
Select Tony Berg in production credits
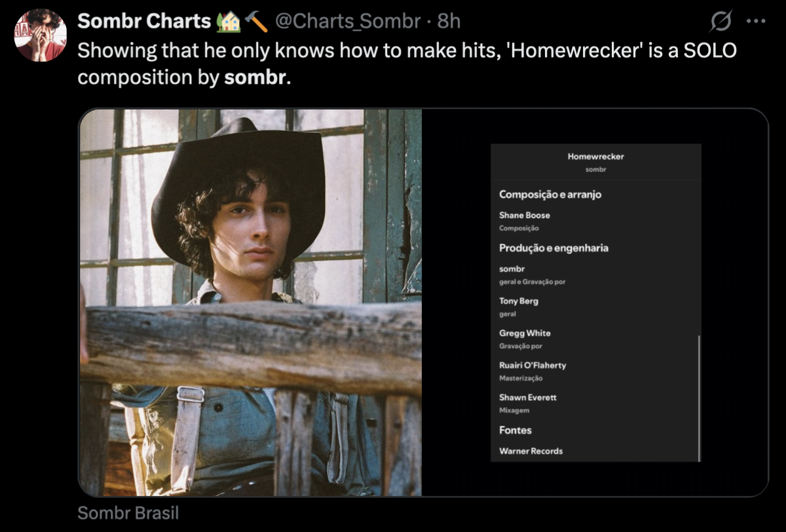click(519, 301)
